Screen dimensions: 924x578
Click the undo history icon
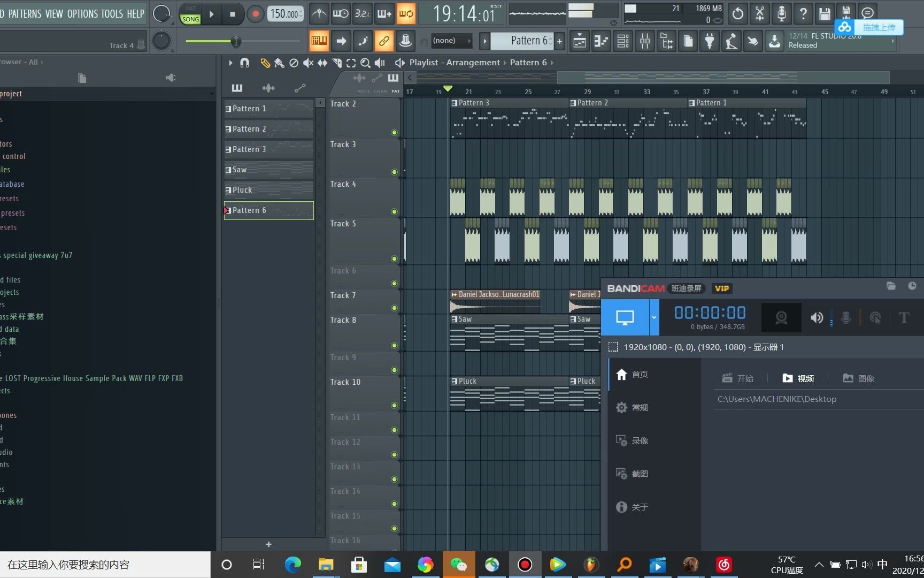738,13
